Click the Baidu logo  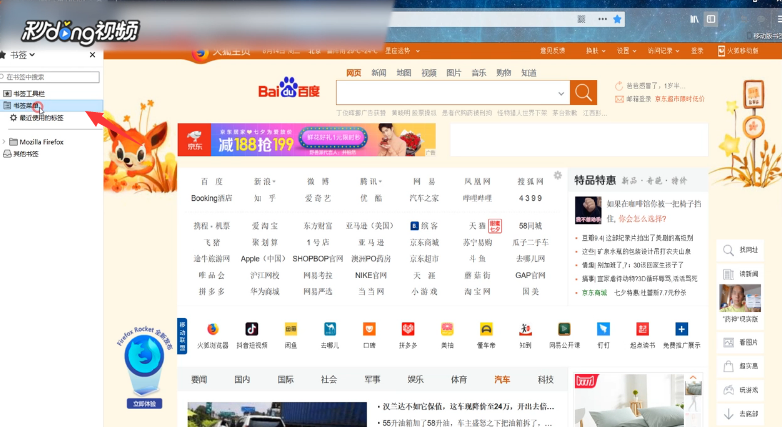tap(289, 88)
